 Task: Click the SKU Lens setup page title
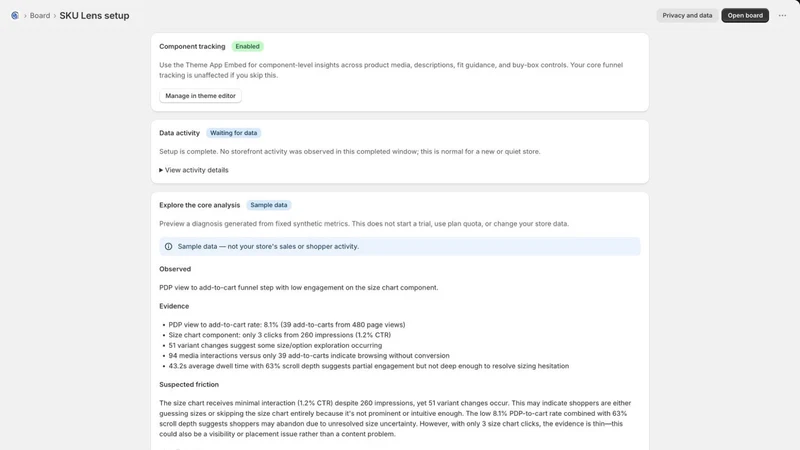tap(94, 16)
